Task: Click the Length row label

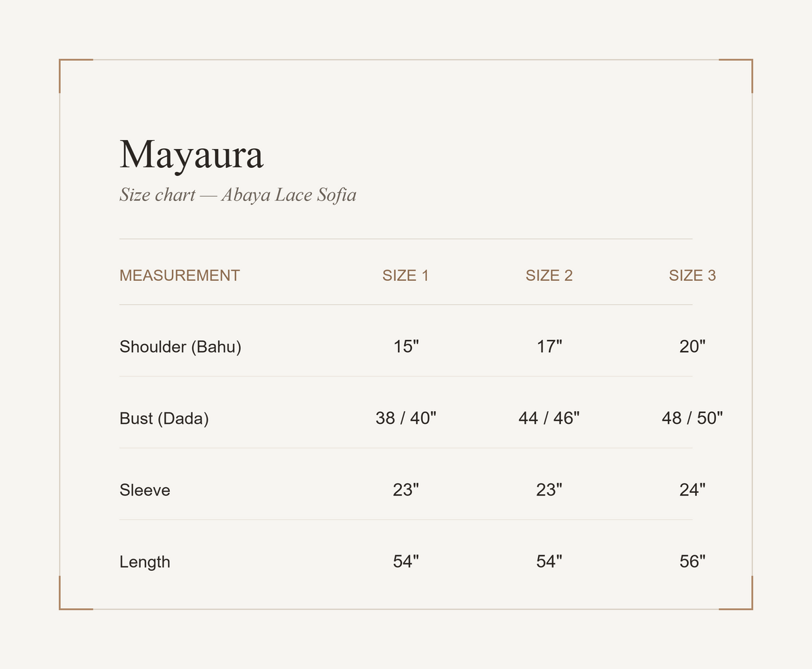Action: tap(145, 562)
